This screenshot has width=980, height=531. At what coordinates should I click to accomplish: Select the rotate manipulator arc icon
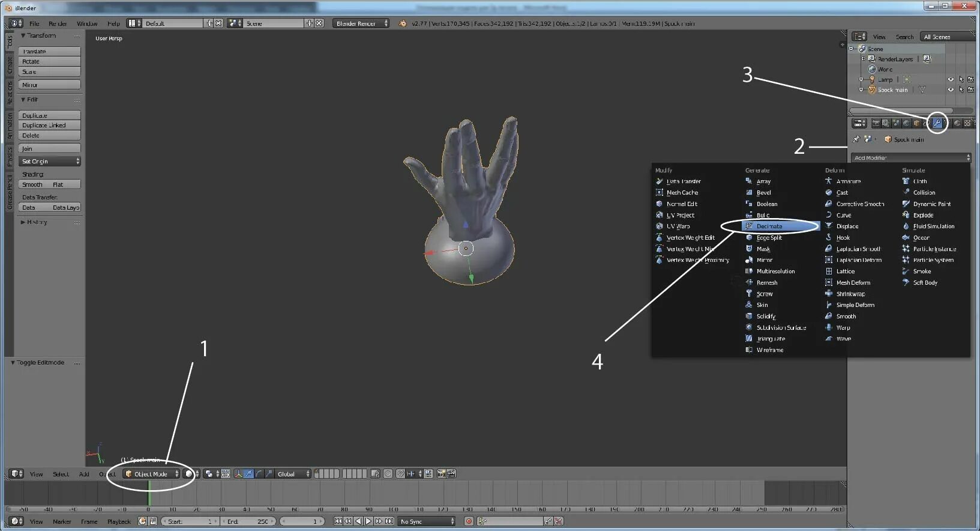(x=259, y=474)
